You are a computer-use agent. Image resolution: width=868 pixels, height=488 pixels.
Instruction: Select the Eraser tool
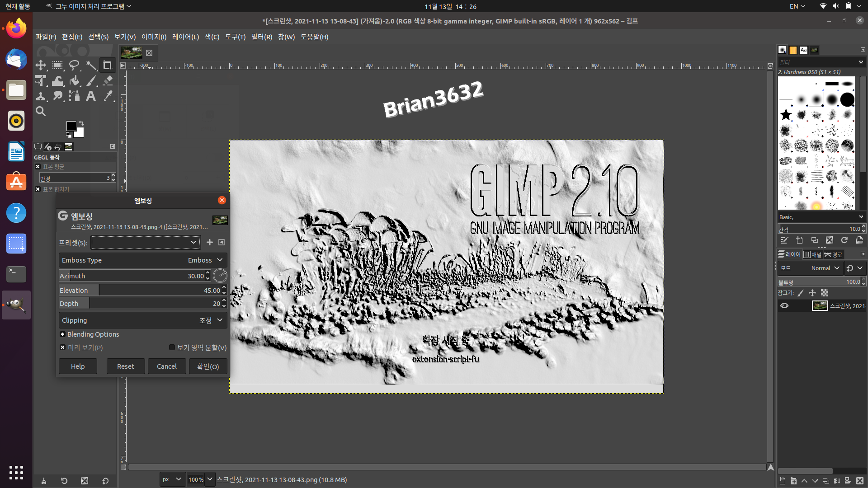coord(107,80)
